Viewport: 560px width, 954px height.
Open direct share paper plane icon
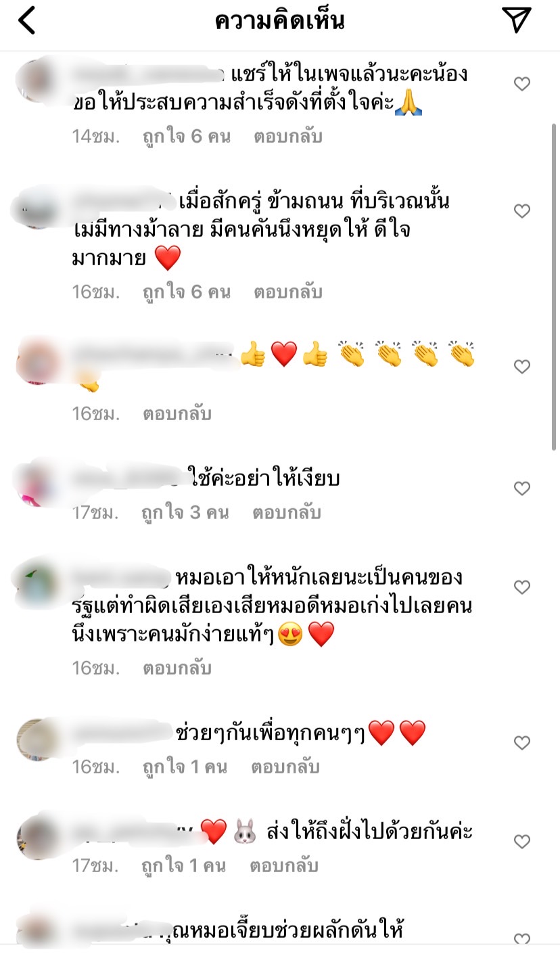pyautogui.click(x=517, y=20)
